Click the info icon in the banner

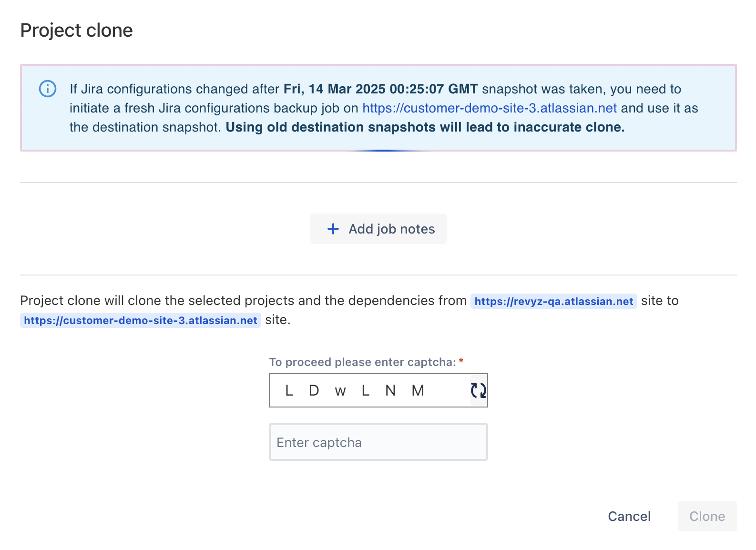pyautogui.click(x=48, y=89)
